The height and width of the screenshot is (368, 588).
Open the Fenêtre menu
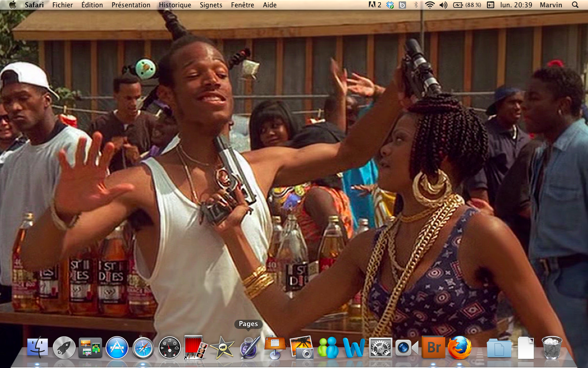coord(243,5)
